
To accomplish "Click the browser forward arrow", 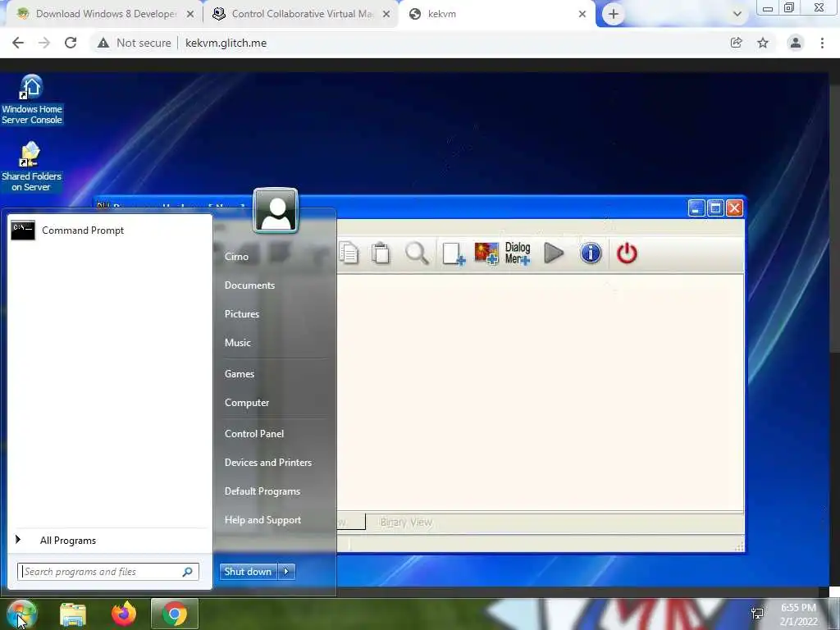I will (44, 43).
